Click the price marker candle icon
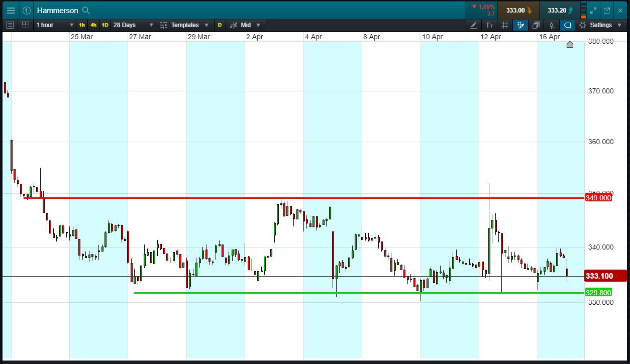The image size is (630, 364). click(552, 25)
